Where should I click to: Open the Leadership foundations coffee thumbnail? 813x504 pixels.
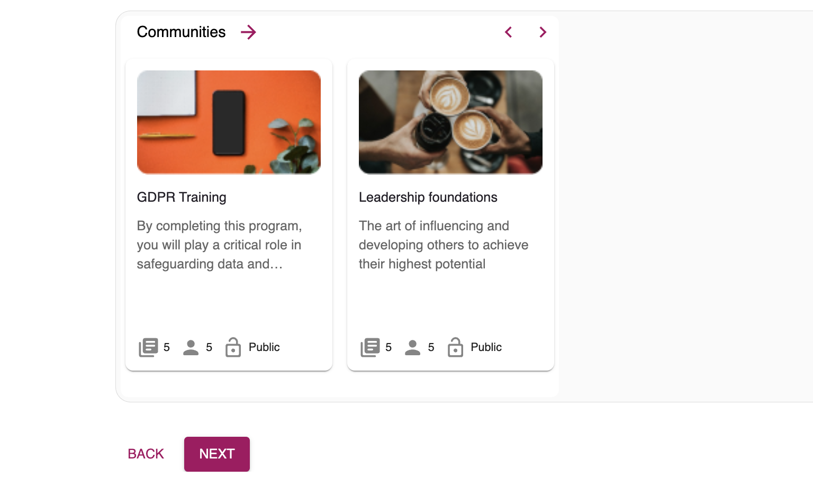[x=450, y=122]
